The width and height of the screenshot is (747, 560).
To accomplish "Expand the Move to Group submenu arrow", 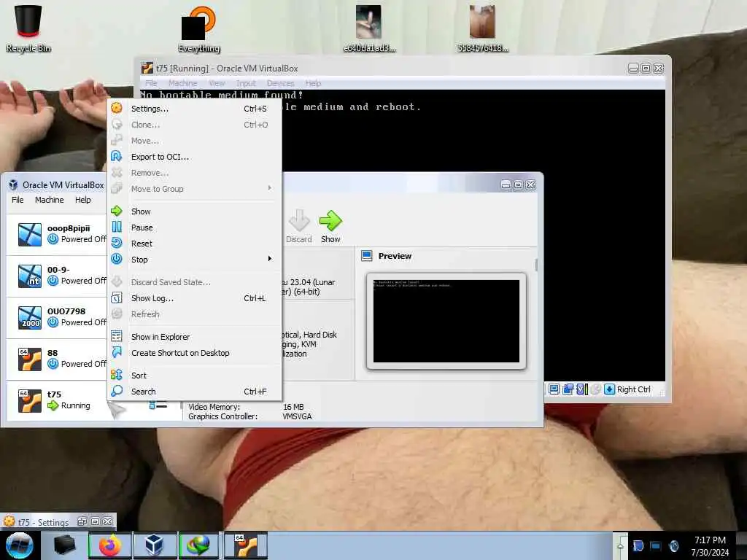I will point(270,188).
